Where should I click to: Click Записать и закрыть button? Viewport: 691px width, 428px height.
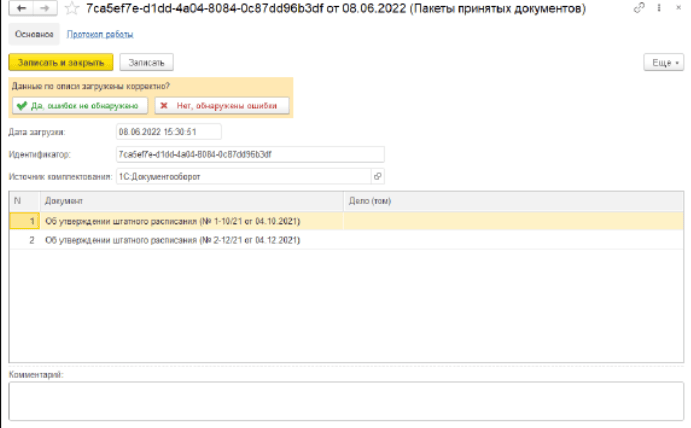pos(59,62)
